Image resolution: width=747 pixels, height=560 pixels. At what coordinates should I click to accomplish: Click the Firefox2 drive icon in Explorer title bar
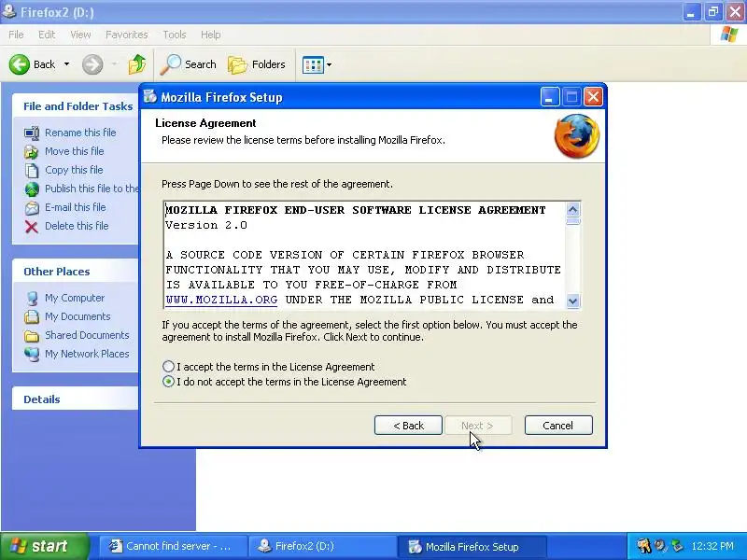[8, 11]
